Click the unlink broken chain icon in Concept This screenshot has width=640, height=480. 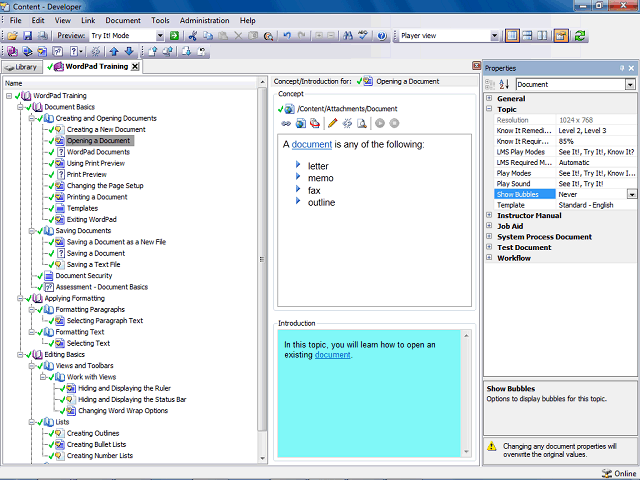pyautogui.click(x=347, y=123)
